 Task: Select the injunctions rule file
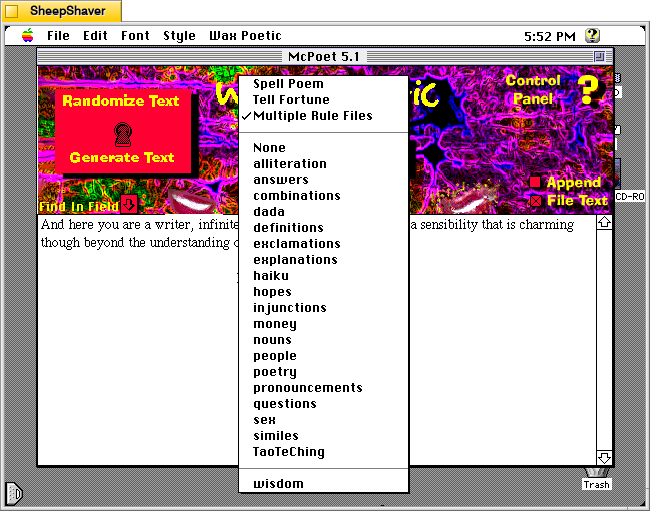tap(323, 308)
